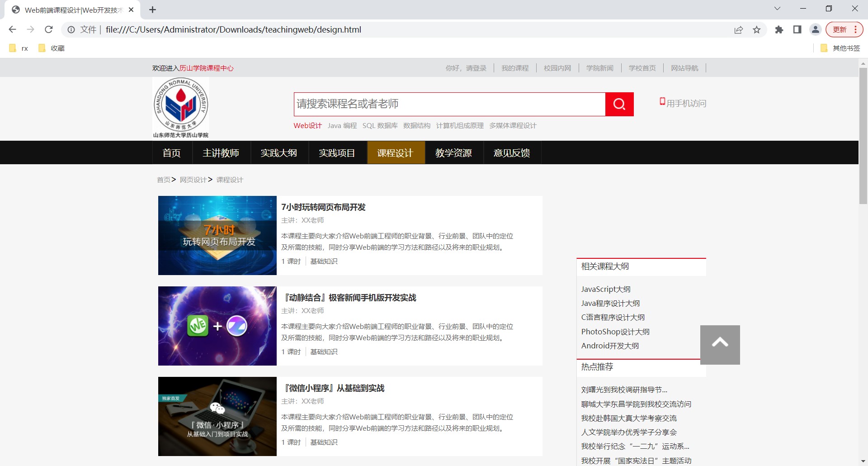Viewport: 868px width, 466px height.
Task: Click breadcrumb 首页 link
Action: pyautogui.click(x=164, y=180)
